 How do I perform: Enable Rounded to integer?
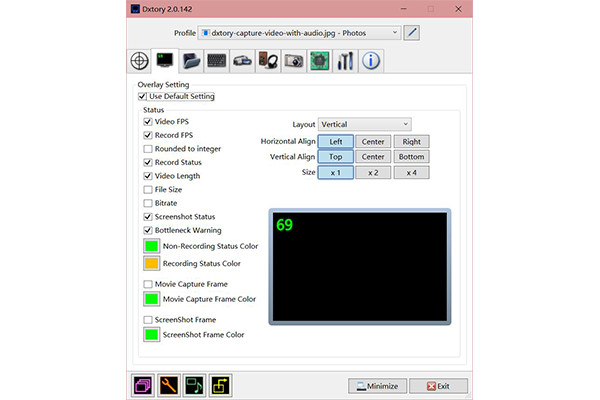(x=148, y=149)
